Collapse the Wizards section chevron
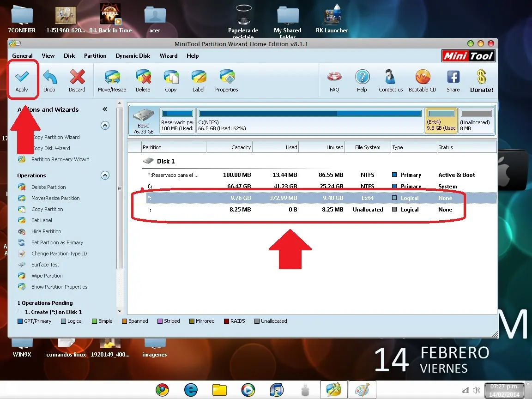 [x=105, y=126]
